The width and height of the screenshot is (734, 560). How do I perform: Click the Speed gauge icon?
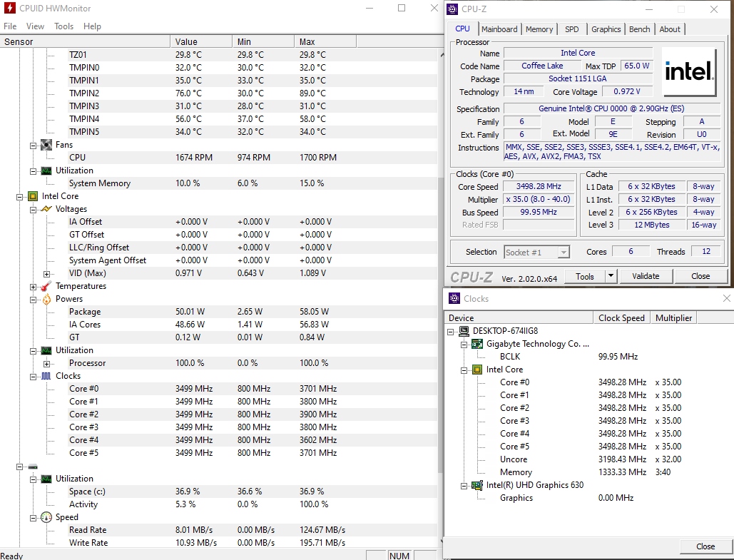click(46, 517)
